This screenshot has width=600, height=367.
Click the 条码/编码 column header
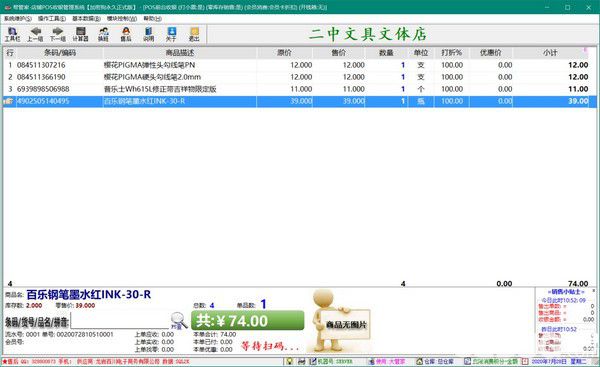[x=60, y=53]
